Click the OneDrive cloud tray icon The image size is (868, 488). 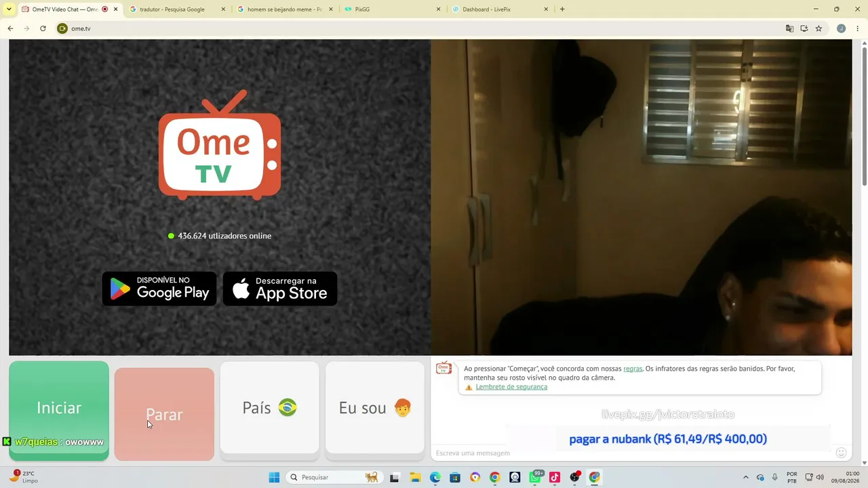tap(760, 477)
